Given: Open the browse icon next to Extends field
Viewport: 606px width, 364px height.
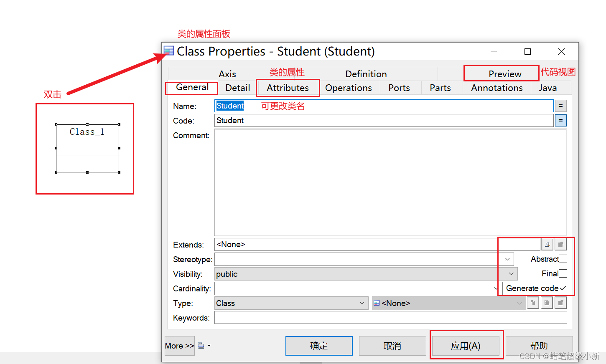Looking at the screenshot, I should point(547,244).
